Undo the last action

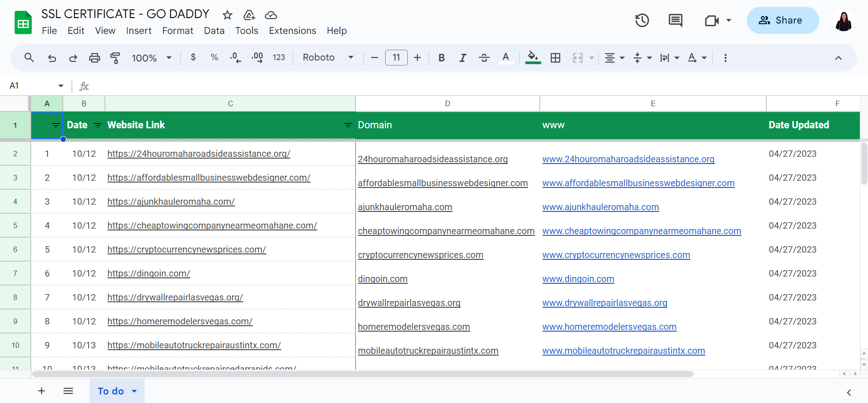[52, 58]
